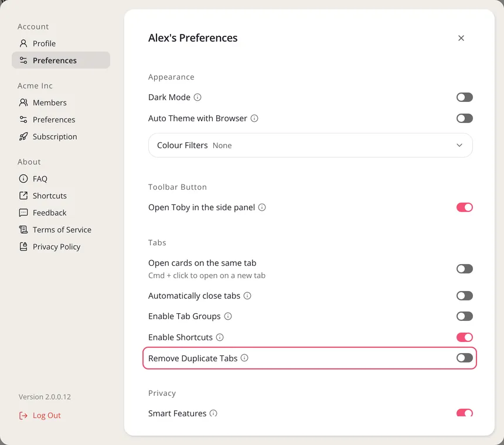Screen dimensions: 504x445
Task: Go to Acme Inc Members
Action: 61,102
